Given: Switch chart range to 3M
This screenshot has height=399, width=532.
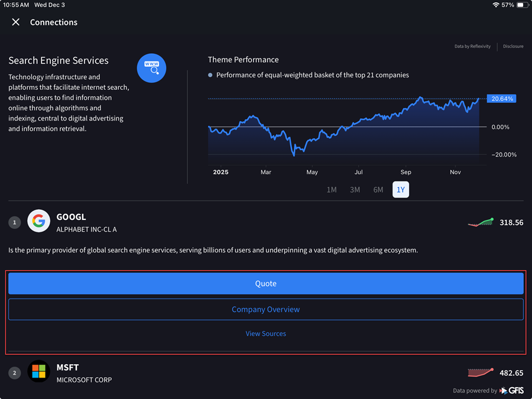Looking at the screenshot, I should [x=355, y=190].
